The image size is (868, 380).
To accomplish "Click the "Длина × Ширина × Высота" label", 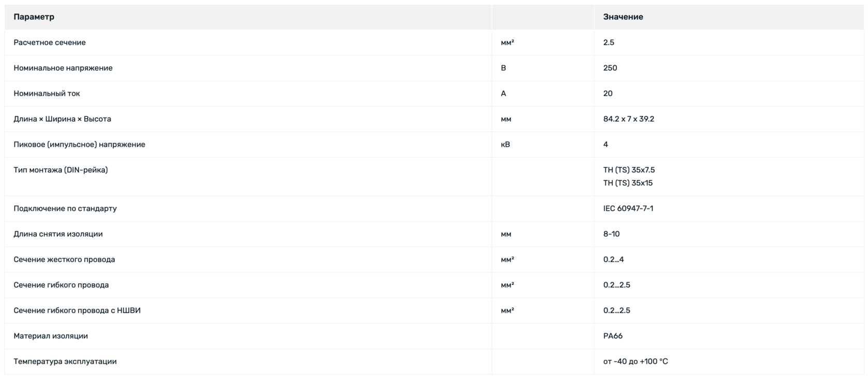I will point(63,119).
